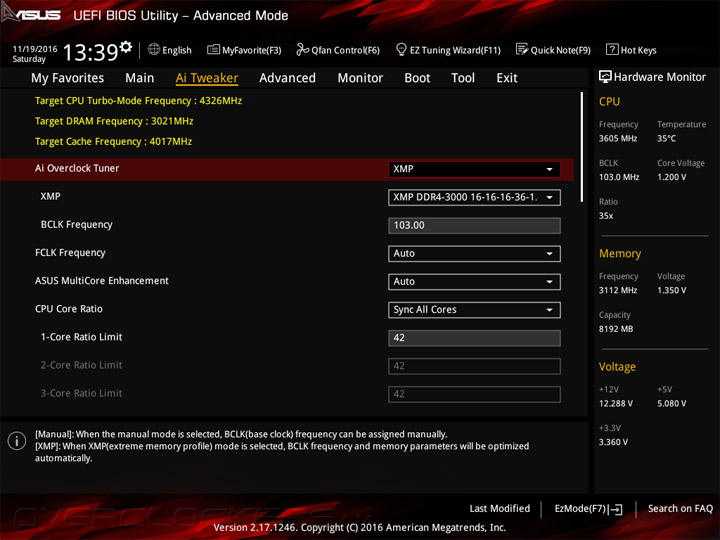Click the 13:39 clock display

click(90, 52)
